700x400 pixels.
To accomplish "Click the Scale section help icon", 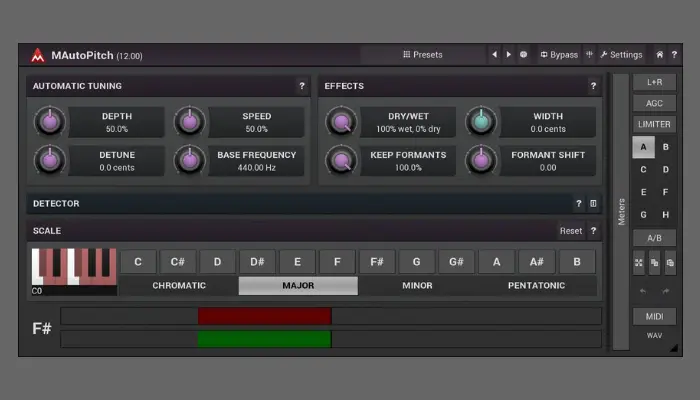I will (593, 231).
